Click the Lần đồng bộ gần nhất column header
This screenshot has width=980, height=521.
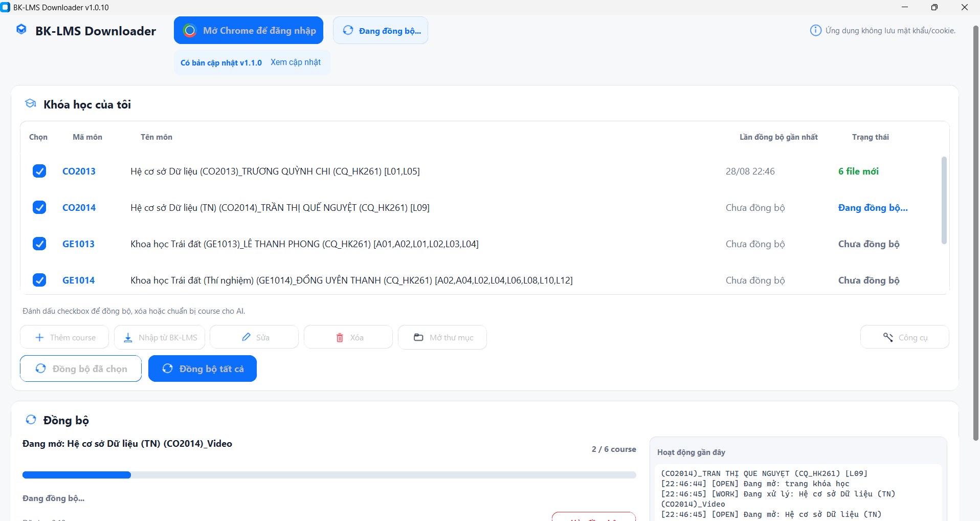coord(778,137)
